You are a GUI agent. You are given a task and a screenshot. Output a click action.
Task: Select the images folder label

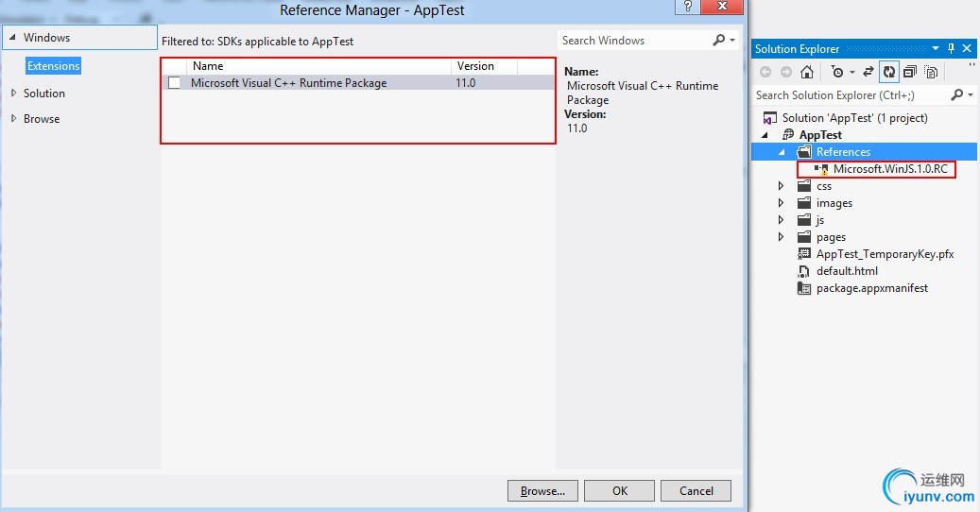[x=834, y=203]
